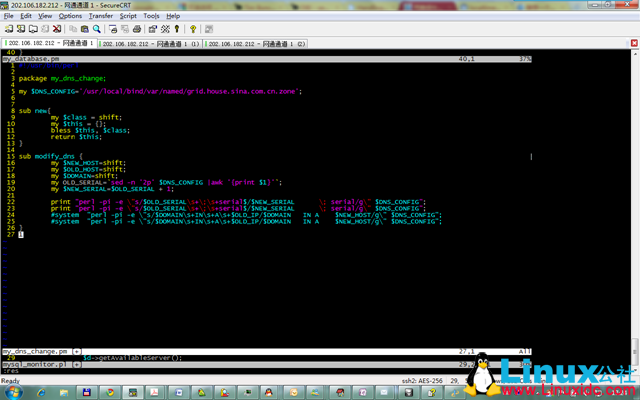Click the key icon in toolbar
Image resolution: width=640 pixels, height=400 pixels.
[177, 29]
